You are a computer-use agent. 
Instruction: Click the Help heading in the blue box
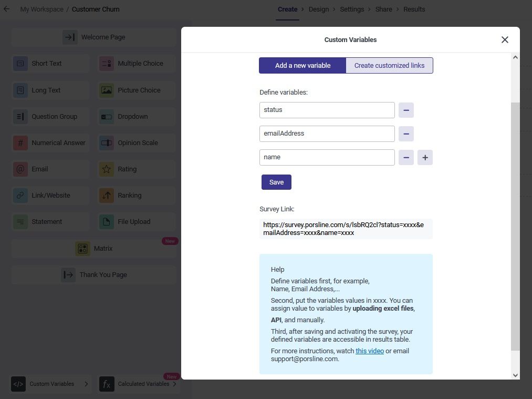(277, 270)
